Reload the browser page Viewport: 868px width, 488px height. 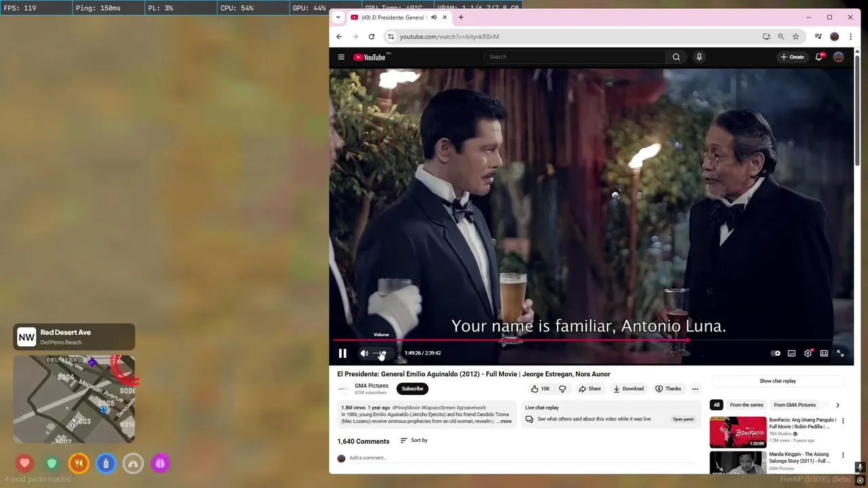click(x=372, y=37)
